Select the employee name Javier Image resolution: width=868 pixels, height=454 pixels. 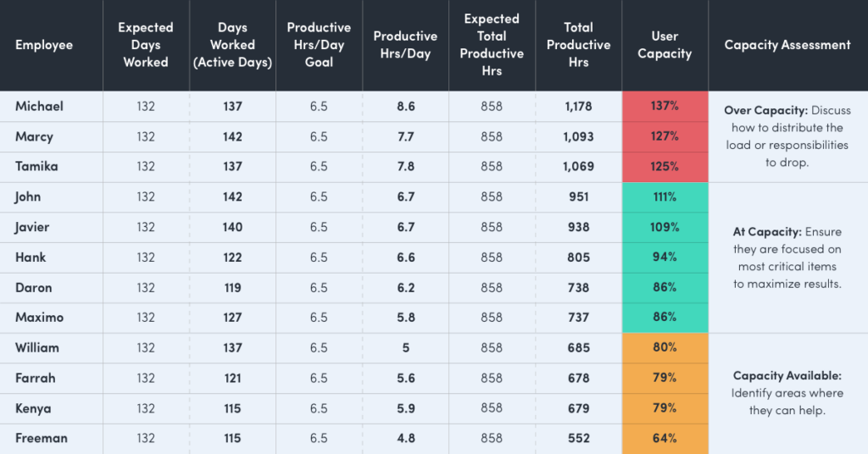pos(32,227)
